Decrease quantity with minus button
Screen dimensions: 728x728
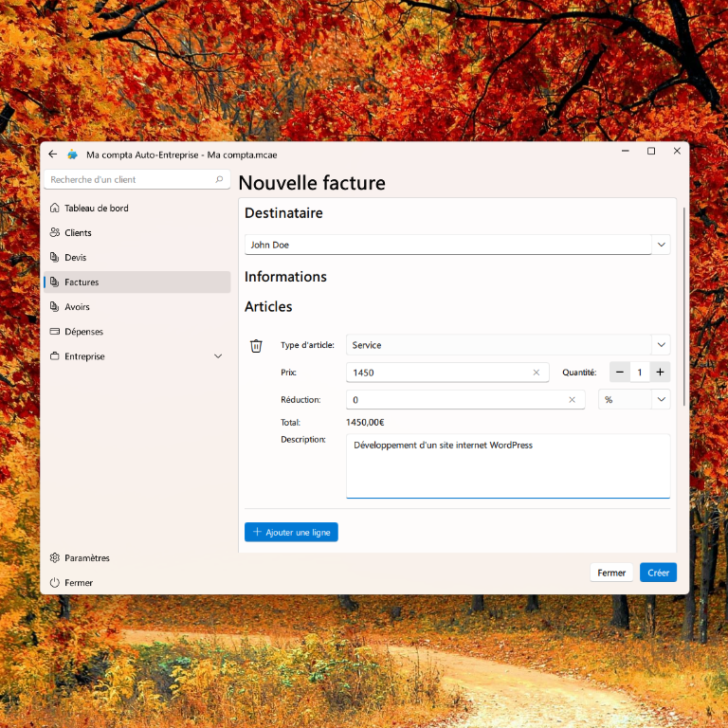pyautogui.click(x=620, y=373)
